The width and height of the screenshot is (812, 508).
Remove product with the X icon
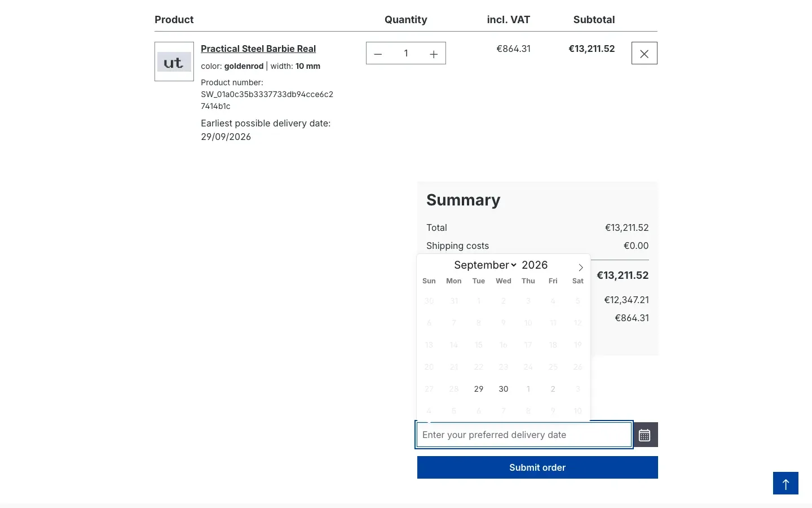645,53
